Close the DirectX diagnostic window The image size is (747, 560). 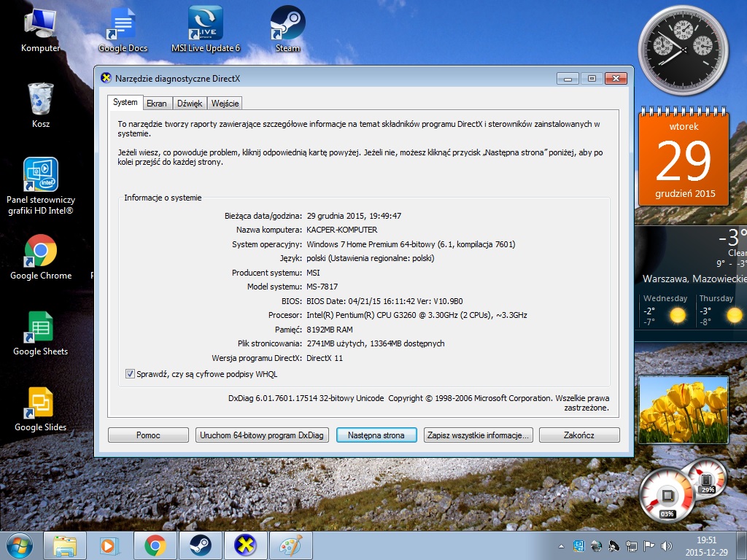click(616, 79)
